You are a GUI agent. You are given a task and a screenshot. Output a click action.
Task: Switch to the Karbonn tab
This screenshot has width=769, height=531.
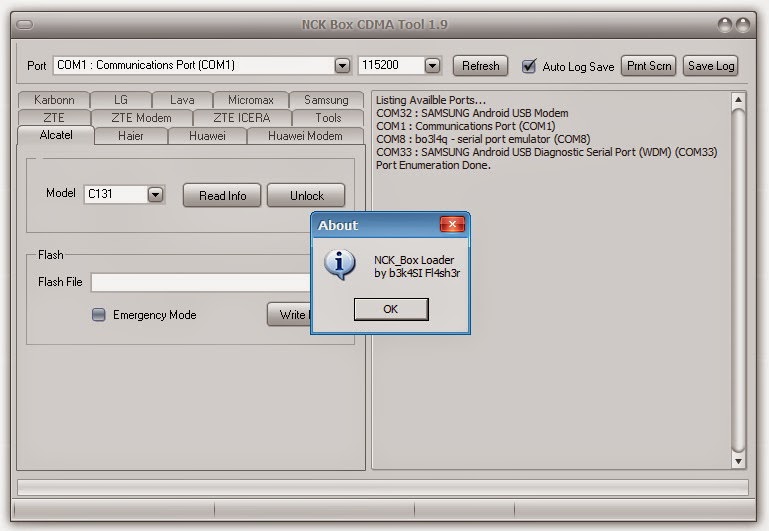(54, 100)
